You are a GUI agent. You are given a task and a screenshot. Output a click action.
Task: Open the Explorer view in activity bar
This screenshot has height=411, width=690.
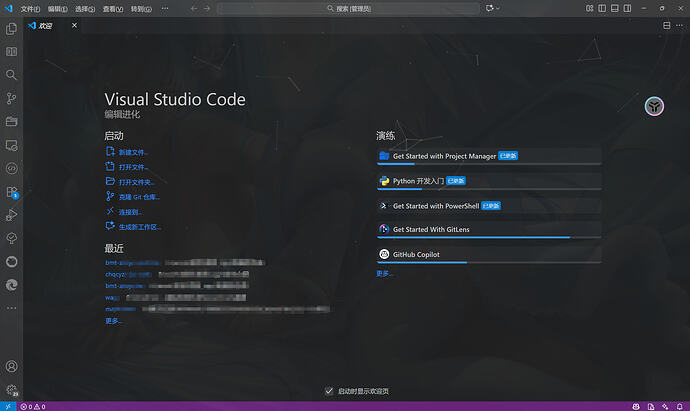click(11, 29)
